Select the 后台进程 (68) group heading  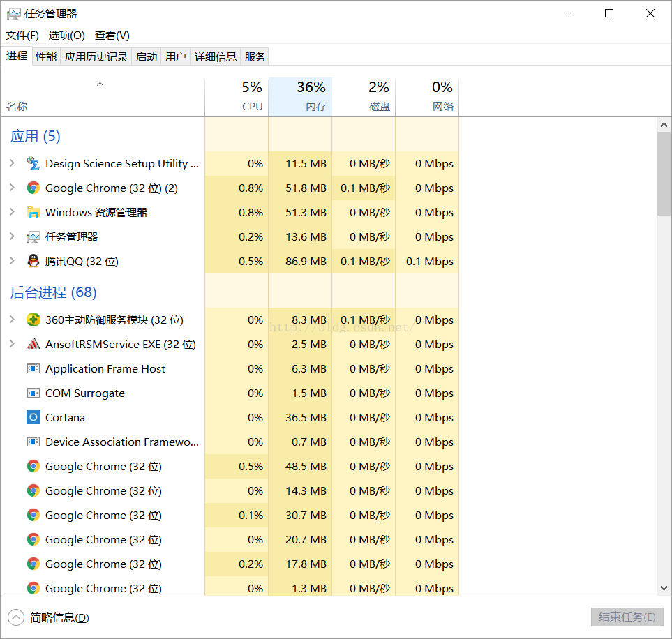pyautogui.click(x=54, y=292)
